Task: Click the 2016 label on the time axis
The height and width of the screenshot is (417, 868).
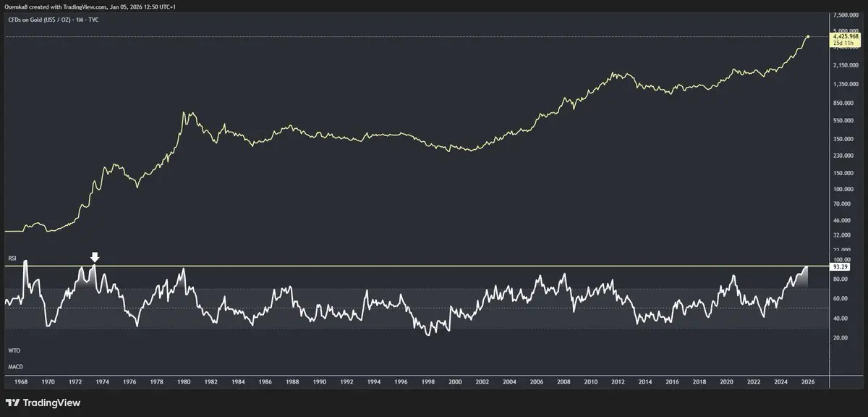Action: click(x=672, y=381)
